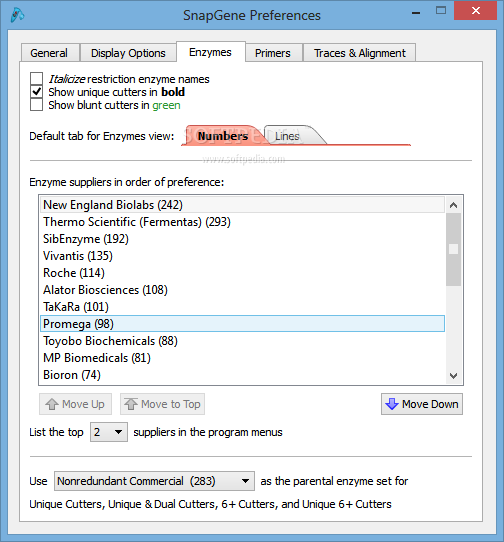Select Vivantis (135) in supplier list
This screenshot has height=542, width=504.
click(242, 255)
